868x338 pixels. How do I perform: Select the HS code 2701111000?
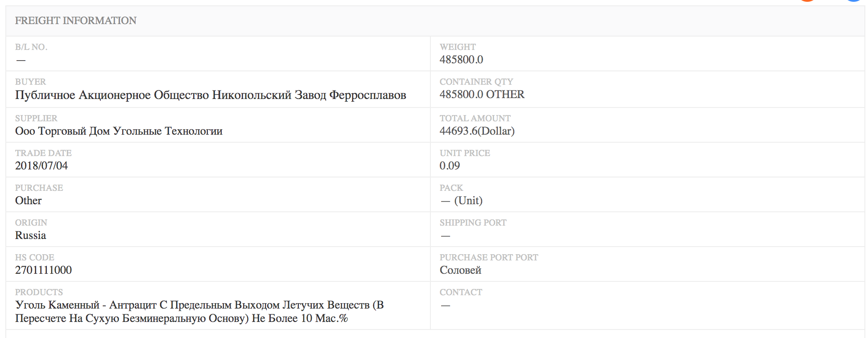(43, 270)
